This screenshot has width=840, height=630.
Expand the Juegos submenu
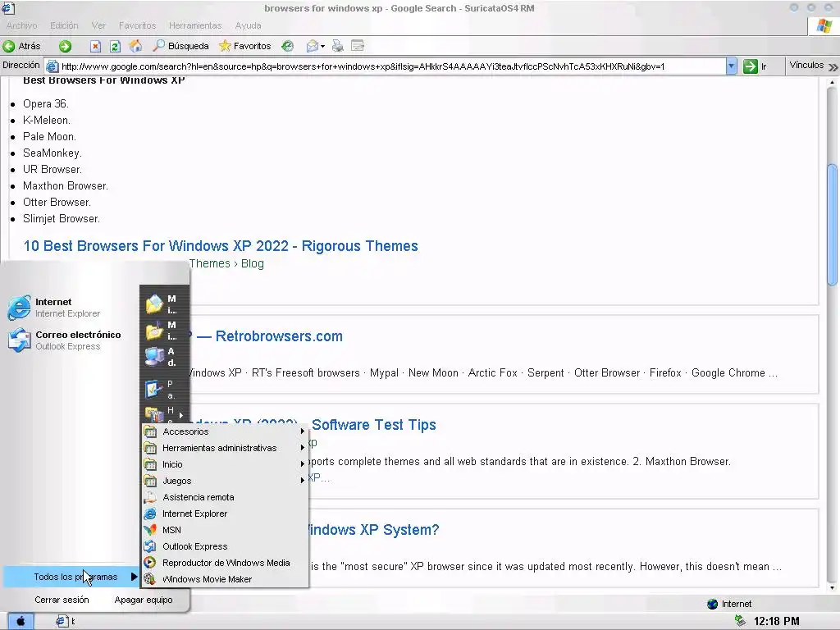click(225, 481)
